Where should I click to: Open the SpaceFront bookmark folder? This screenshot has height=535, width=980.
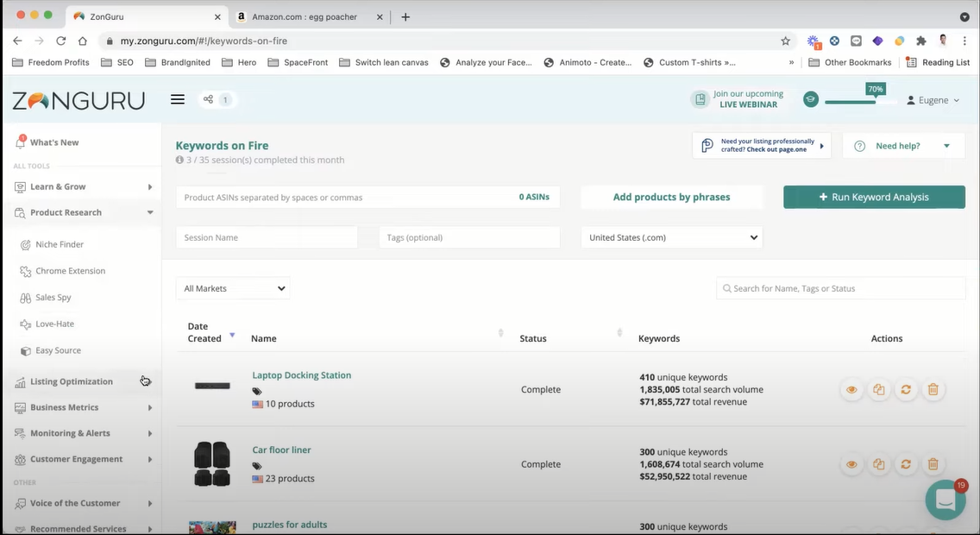tap(298, 62)
